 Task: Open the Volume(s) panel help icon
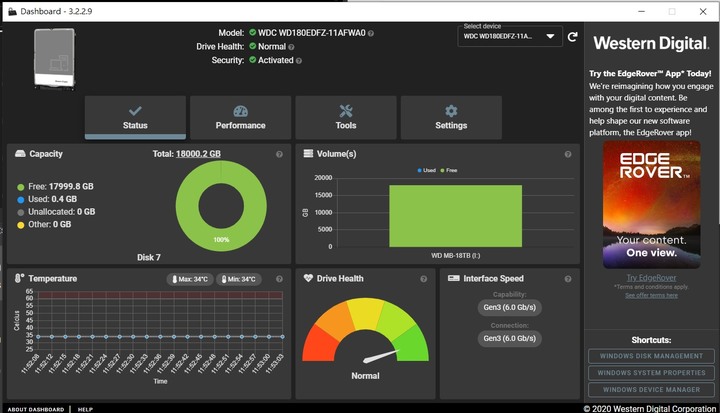568,154
